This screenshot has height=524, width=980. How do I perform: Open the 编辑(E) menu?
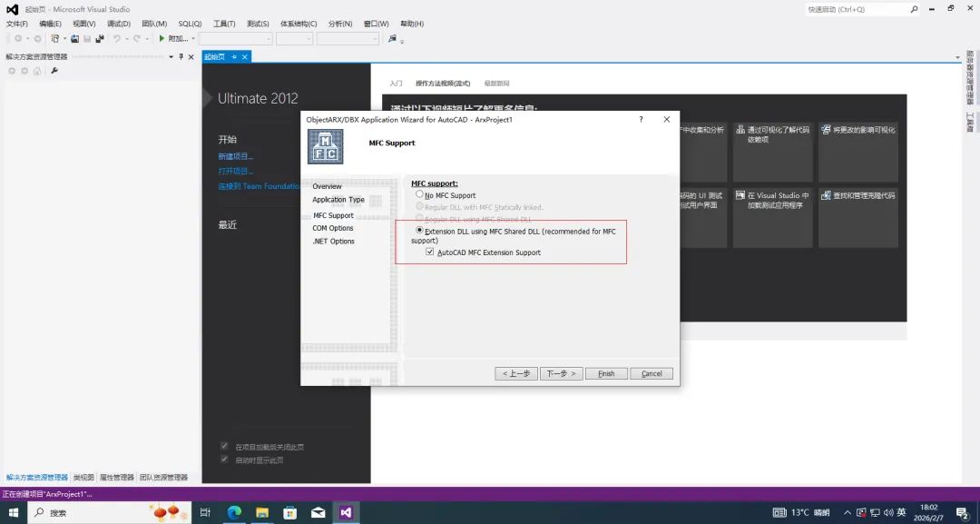[x=50, y=24]
